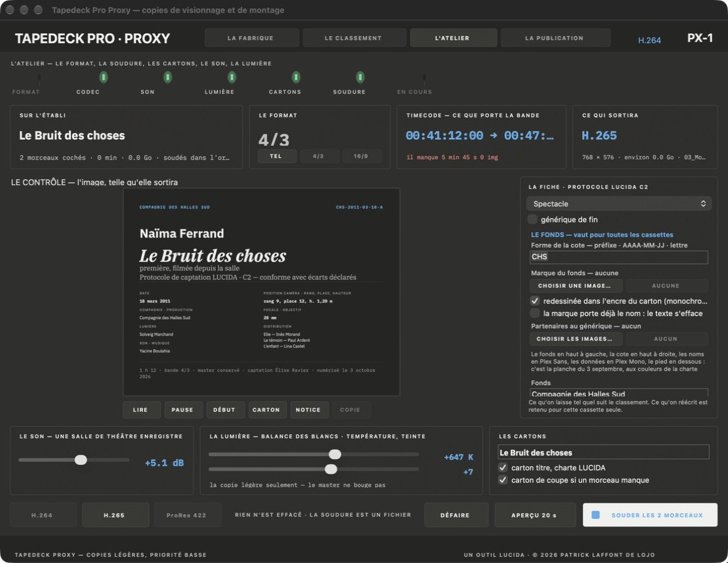Click '768 × 576' output details line
The height and width of the screenshot is (563, 728).
click(643, 157)
